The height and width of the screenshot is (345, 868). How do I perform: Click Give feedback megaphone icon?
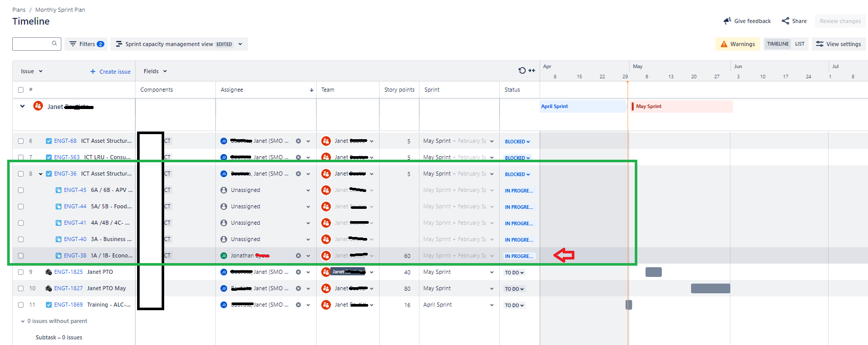coord(727,21)
